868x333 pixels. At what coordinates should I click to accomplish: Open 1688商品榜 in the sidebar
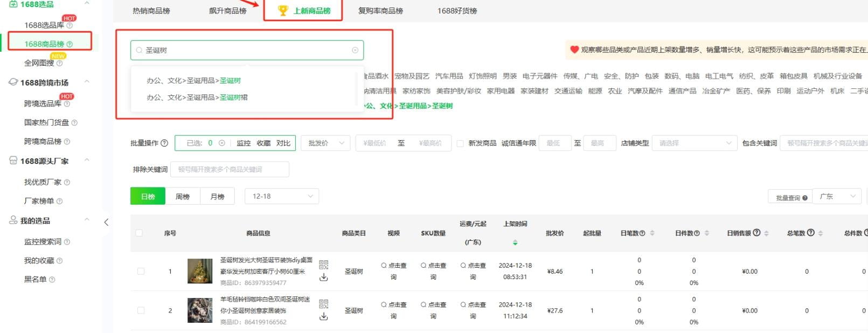pyautogui.click(x=44, y=44)
